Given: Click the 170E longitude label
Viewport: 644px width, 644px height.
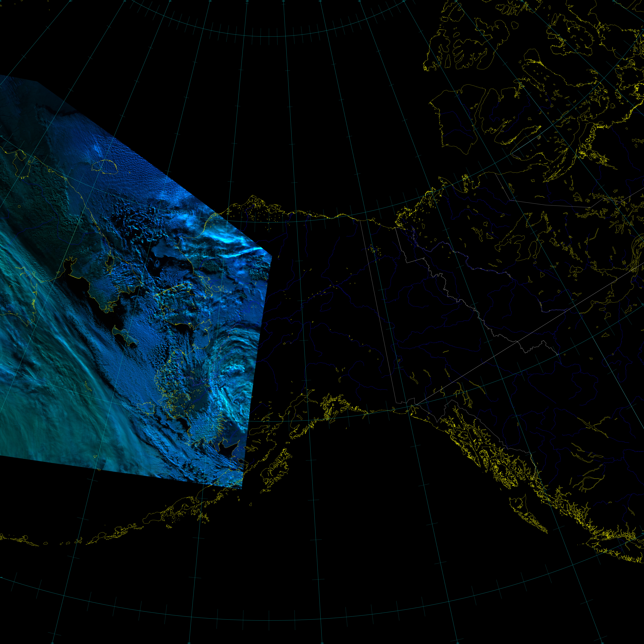Looking at the screenshot, I should coord(125,1).
